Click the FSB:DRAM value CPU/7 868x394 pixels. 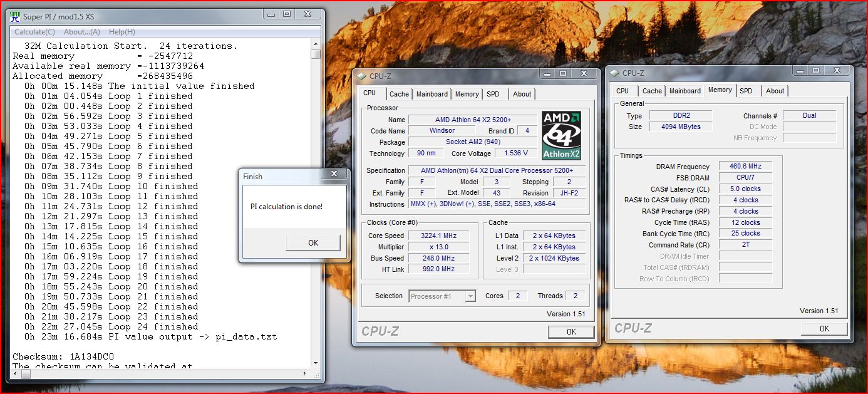tap(745, 178)
